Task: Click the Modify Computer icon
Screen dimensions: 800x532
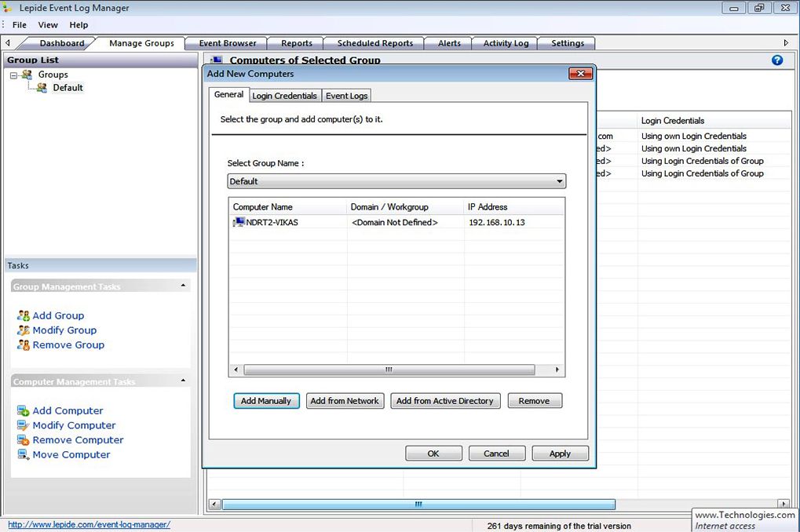Action: pos(23,425)
